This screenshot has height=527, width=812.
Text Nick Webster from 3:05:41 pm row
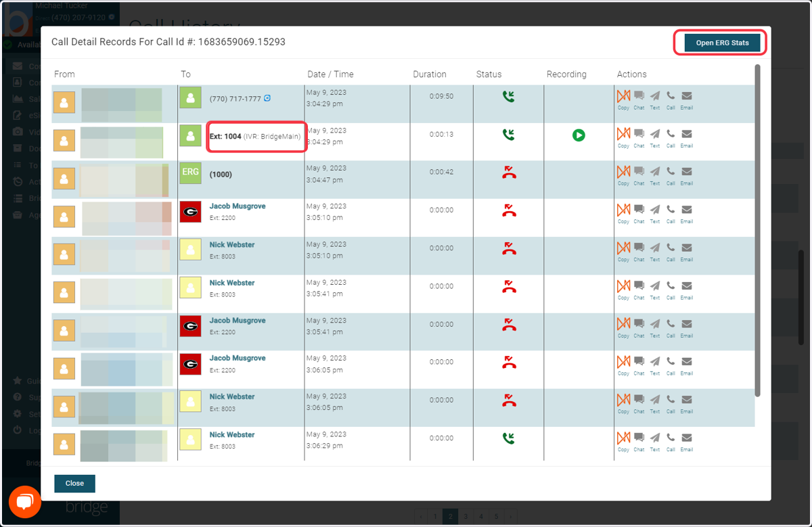coord(655,290)
